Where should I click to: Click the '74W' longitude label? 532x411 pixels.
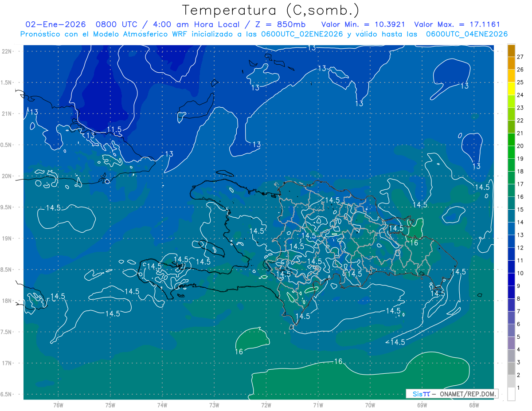(162, 405)
